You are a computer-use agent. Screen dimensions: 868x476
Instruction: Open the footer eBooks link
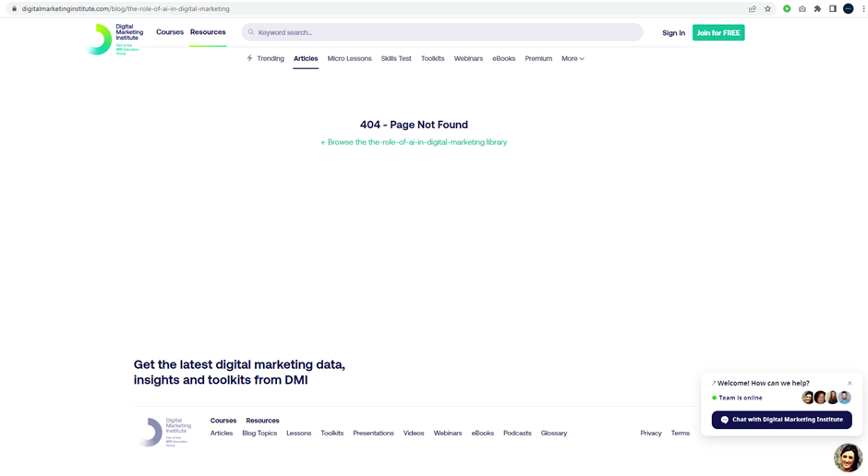click(483, 434)
